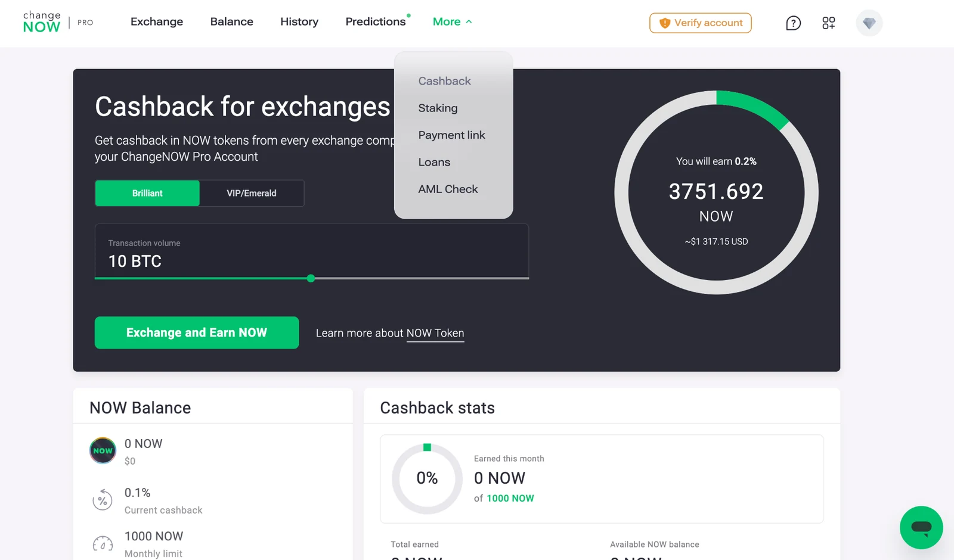This screenshot has height=560, width=954.
Task: Click the ChangeNOW Pro logo
Action: pyautogui.click(x=58, y=22)
